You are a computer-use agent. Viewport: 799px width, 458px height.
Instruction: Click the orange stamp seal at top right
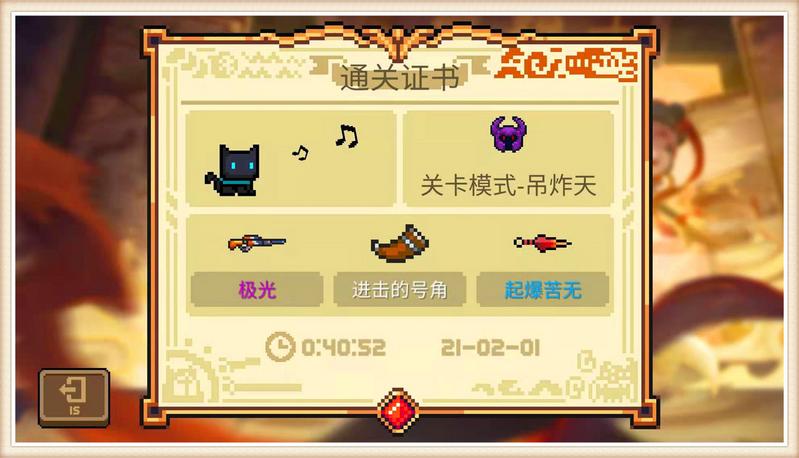point(567,64)
